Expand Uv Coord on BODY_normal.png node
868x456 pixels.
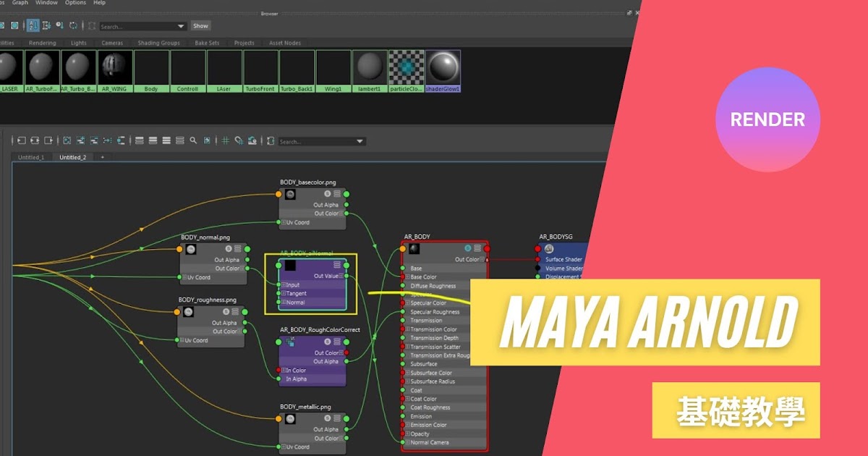(x=185, y=277)
